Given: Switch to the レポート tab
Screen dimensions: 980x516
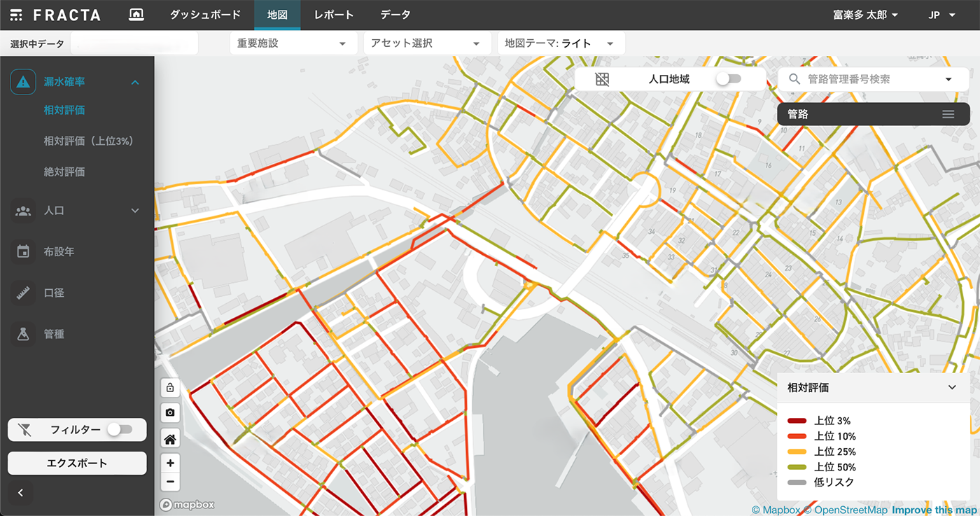Looking at the screenshot, I should click(334, 15).
